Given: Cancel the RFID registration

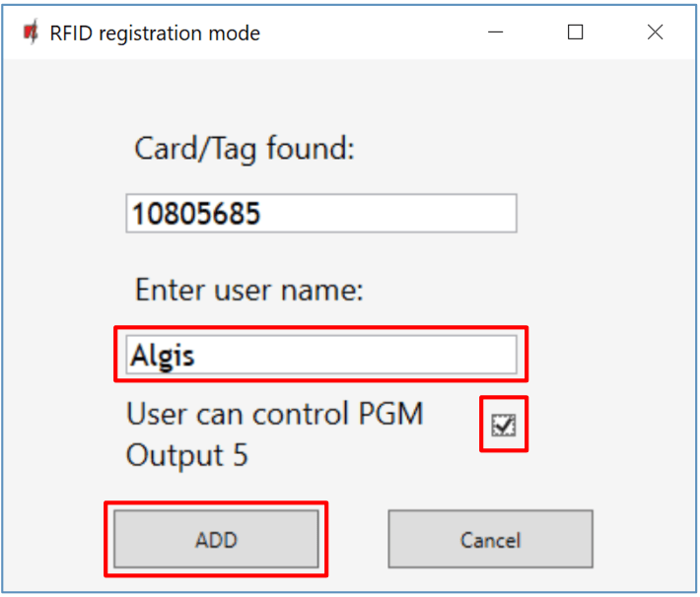Looking at the screenshot, I should [490, 540].
